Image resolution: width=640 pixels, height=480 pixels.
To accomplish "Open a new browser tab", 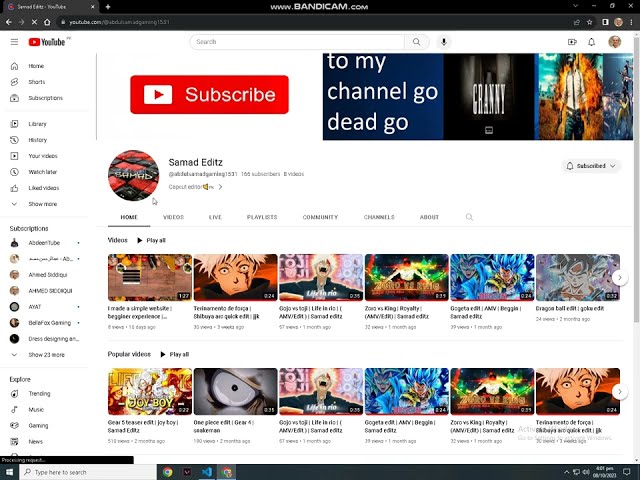I will [108, 7].
